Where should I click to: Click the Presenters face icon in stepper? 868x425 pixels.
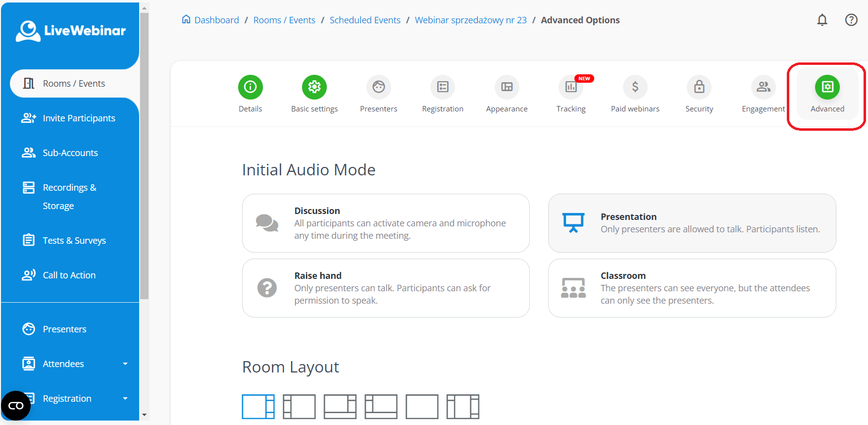pos(378,87)
